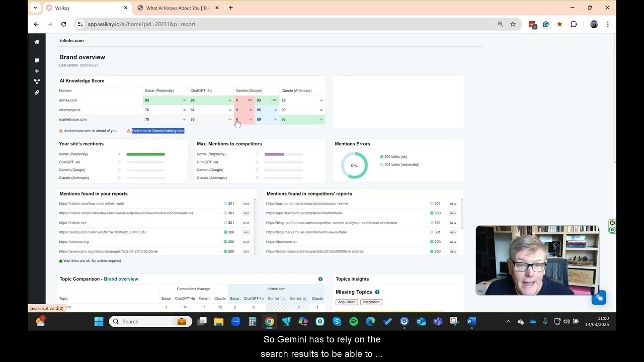Open the graph-structure icon in the sidebar
The height and width of the screenshot is (362, 644).
pos(37,81)
